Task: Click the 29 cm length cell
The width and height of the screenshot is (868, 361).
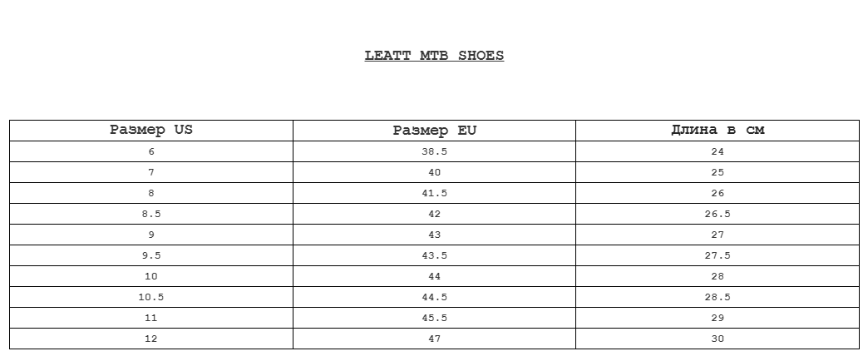Action: click(717, 318)
